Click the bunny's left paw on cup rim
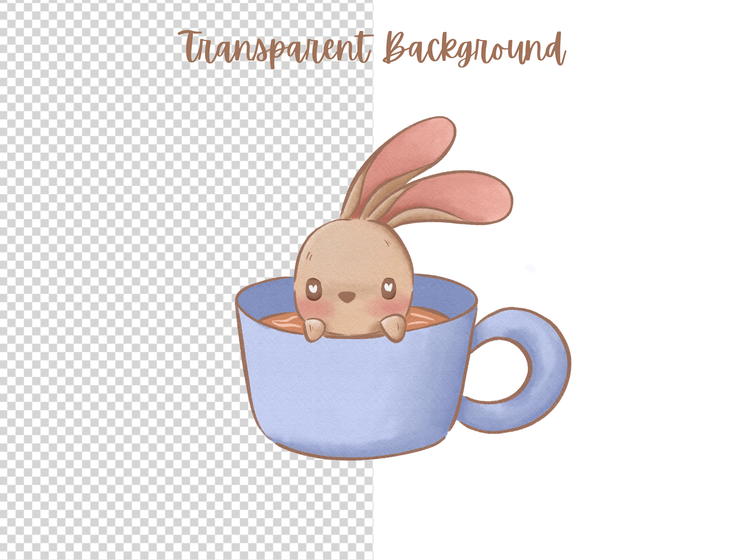 [314, 329]
